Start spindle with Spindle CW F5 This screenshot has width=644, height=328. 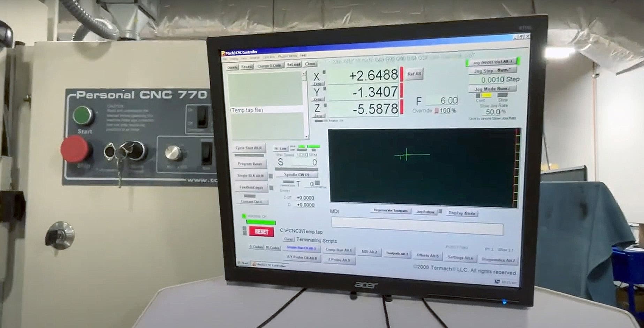296,175
